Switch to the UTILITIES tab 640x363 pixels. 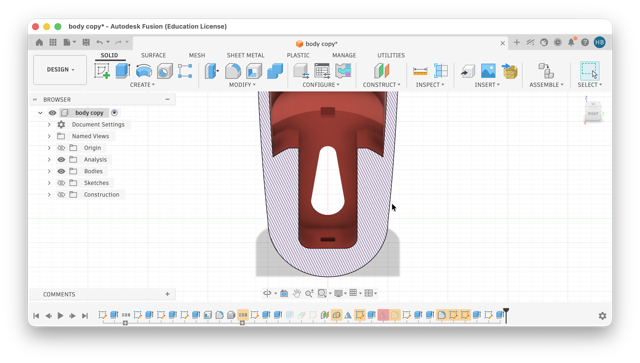click(x=391, y=55)
